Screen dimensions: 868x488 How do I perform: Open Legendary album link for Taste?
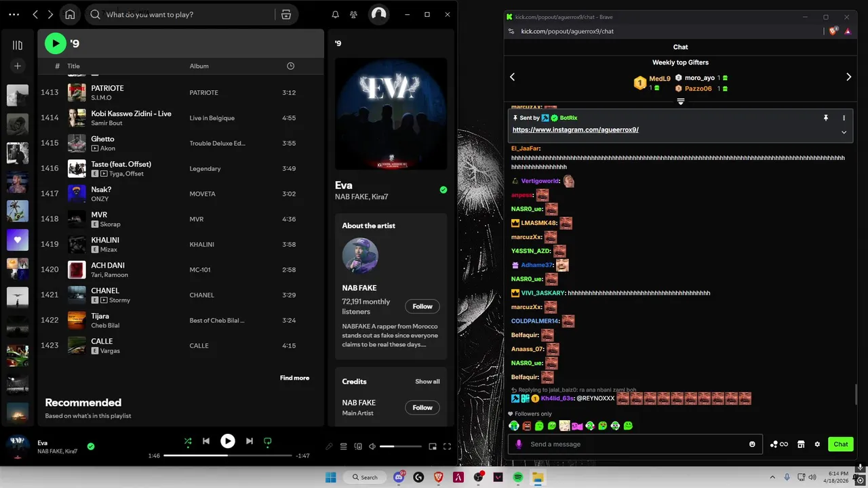(205, 169)
